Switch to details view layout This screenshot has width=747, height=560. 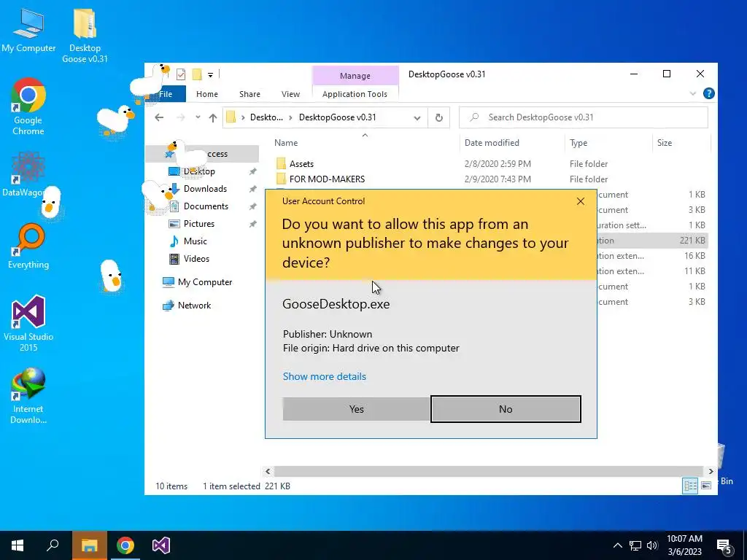click(690, 486)
